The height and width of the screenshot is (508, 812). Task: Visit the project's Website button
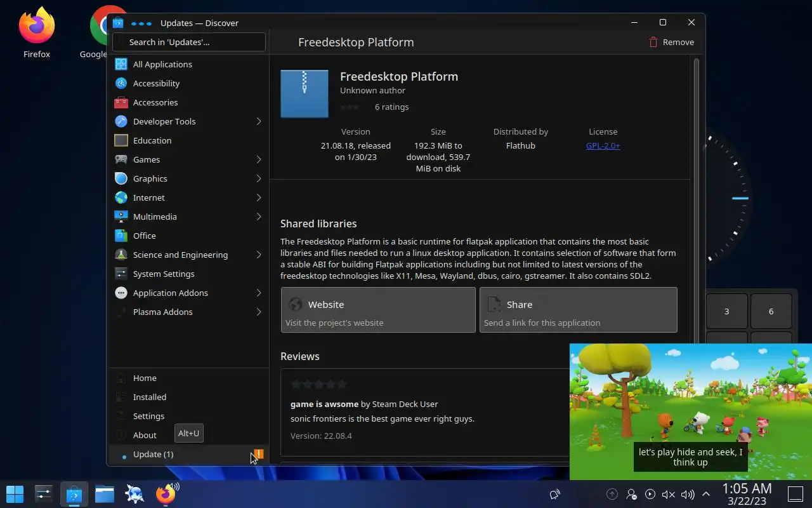(378, 310)
